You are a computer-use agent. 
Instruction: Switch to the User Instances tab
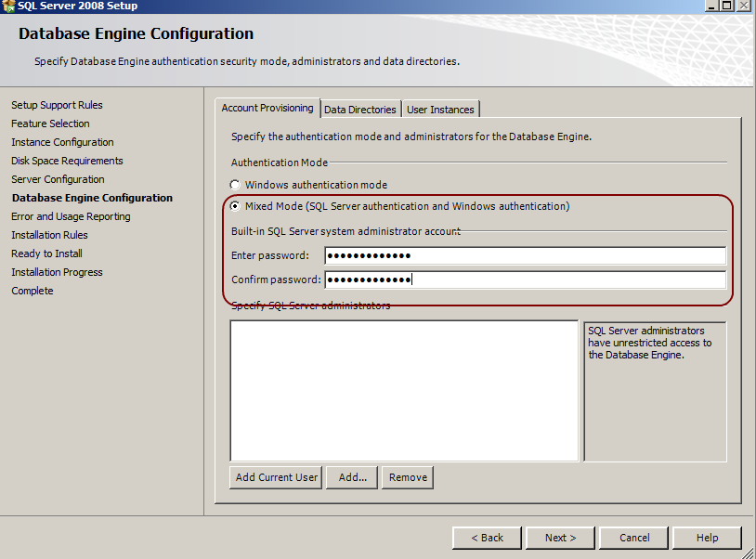(440, 110)
